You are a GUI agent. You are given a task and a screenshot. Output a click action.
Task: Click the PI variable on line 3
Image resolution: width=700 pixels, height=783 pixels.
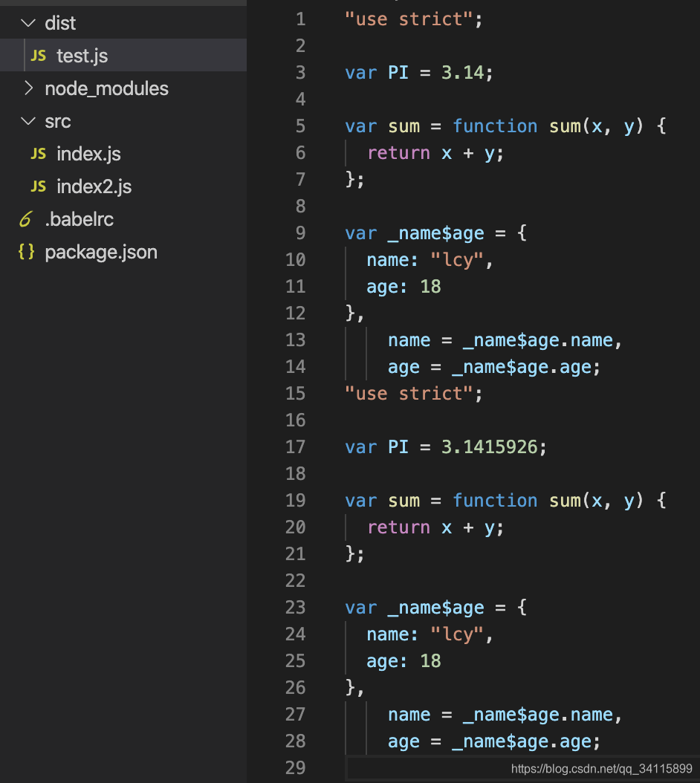(x=398, y=72)
